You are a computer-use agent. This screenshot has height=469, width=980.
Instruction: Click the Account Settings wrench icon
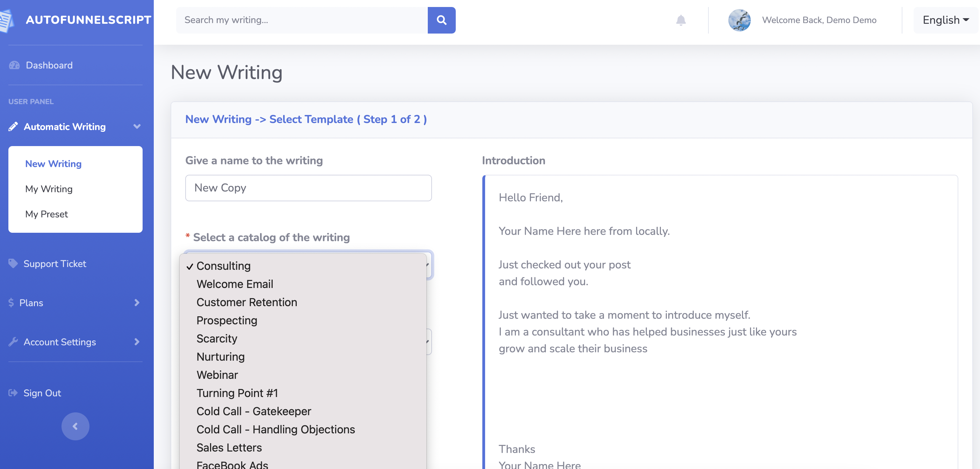tap(13, 341)
